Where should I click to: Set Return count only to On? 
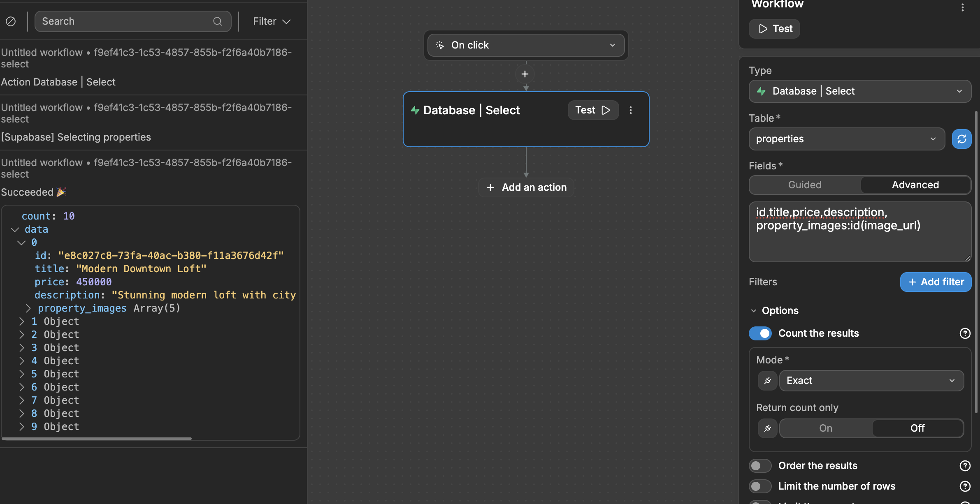pos(825,428)
